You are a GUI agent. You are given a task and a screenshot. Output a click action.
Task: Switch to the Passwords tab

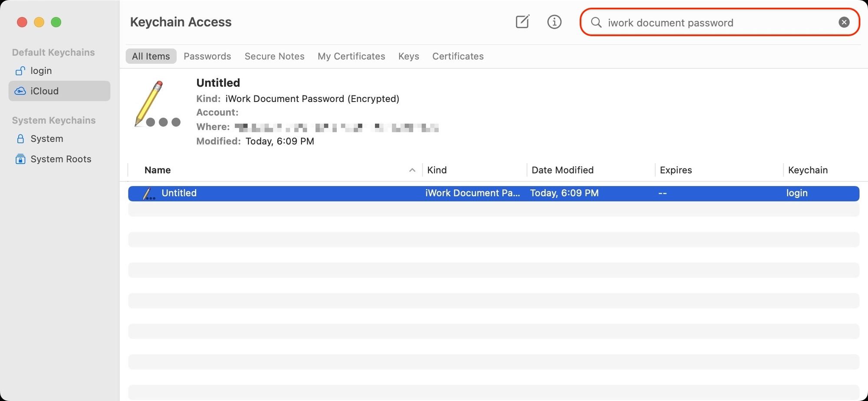207,56
